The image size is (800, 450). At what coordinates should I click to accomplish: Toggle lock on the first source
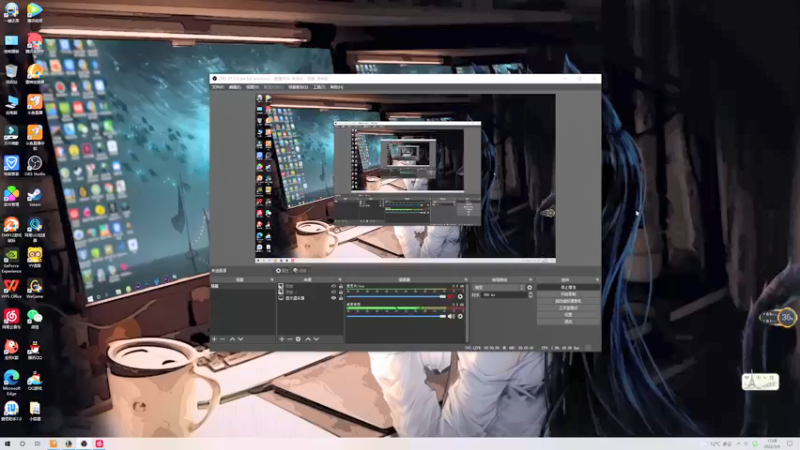[x=341, y=286]
